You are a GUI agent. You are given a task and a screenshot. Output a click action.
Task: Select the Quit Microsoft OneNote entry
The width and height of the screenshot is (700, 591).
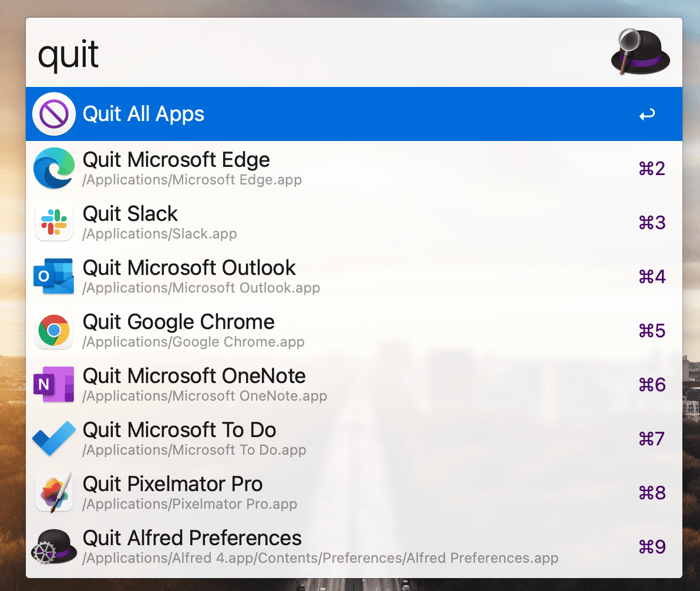pyautogui.click(x=354, y=384)
